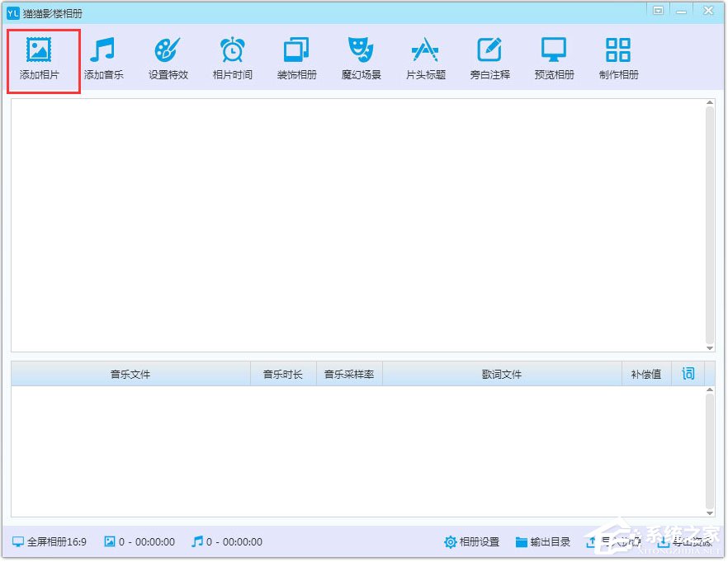The width and height of the screenshot is (728, 562).
Task: Open the title bar dropdown menu button
Action: coord(658,11)
